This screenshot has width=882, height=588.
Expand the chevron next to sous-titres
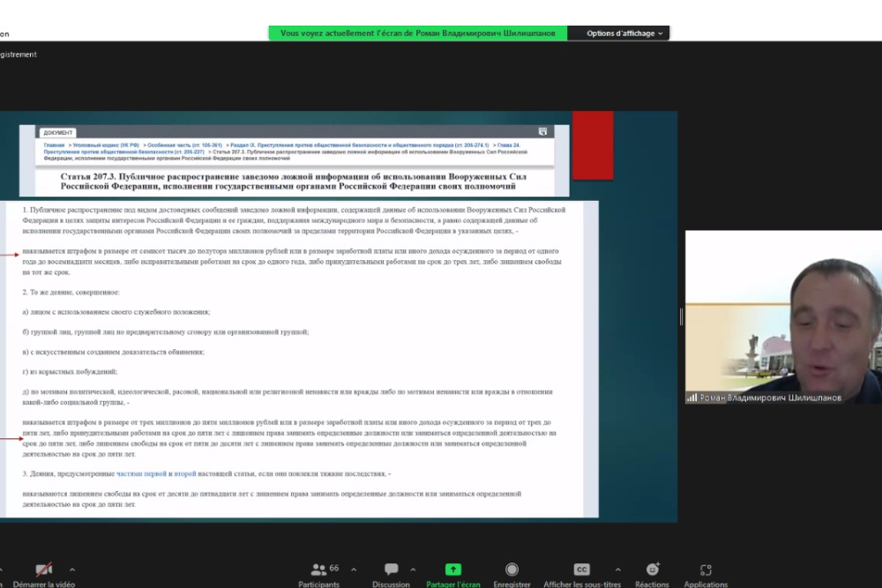[617, 569]
